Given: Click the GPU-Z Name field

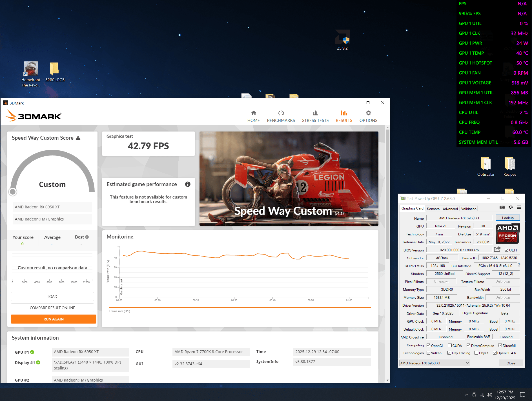Looking at the screenshot, I should point(459,218).
